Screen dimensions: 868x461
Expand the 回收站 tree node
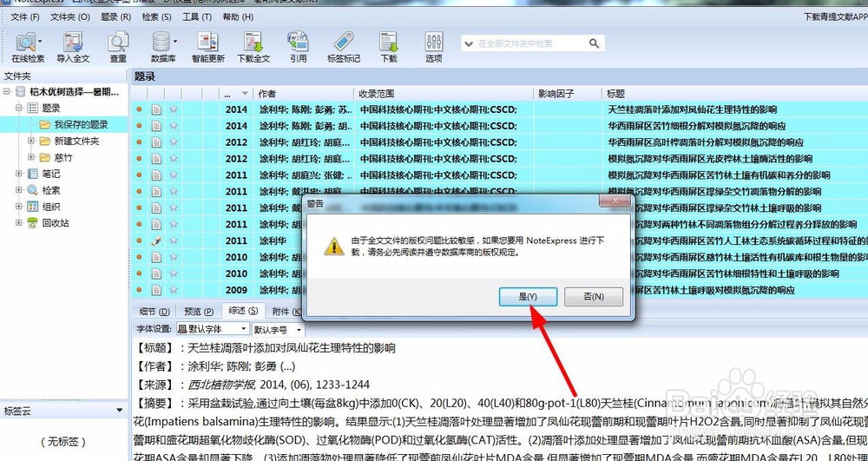(x=19, y=223)
